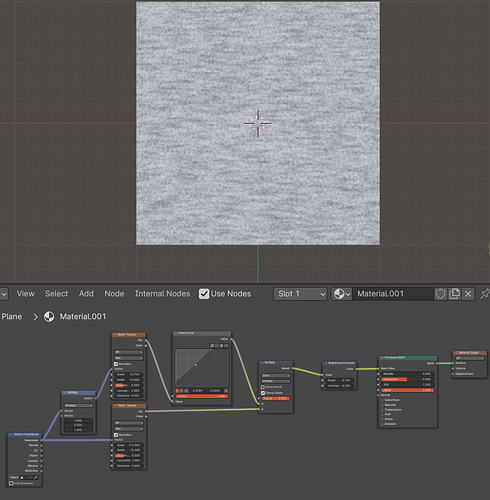The width and height of the screenshot is (490, 500).
Task: Click the Volume socket on Material Output
Action: 453,368
